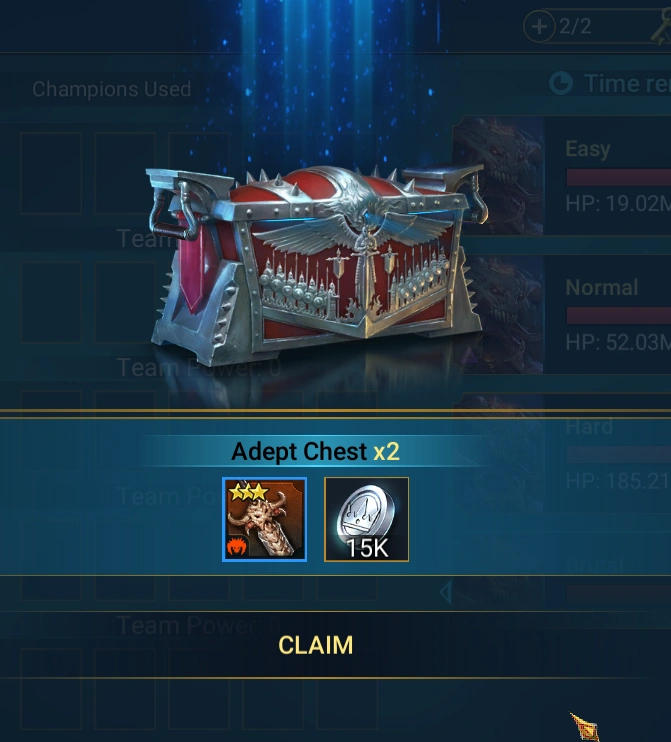671x742 pixels.
Task: Click the purple triangle on Normal boss portrait
Action: coord(468,353)
